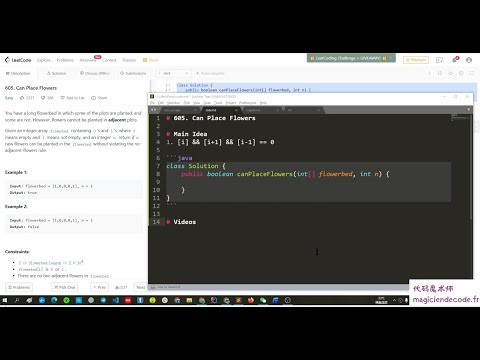Switch to the Description tab
Viewport: 480px width, 360px height.
tap(18, 73)
